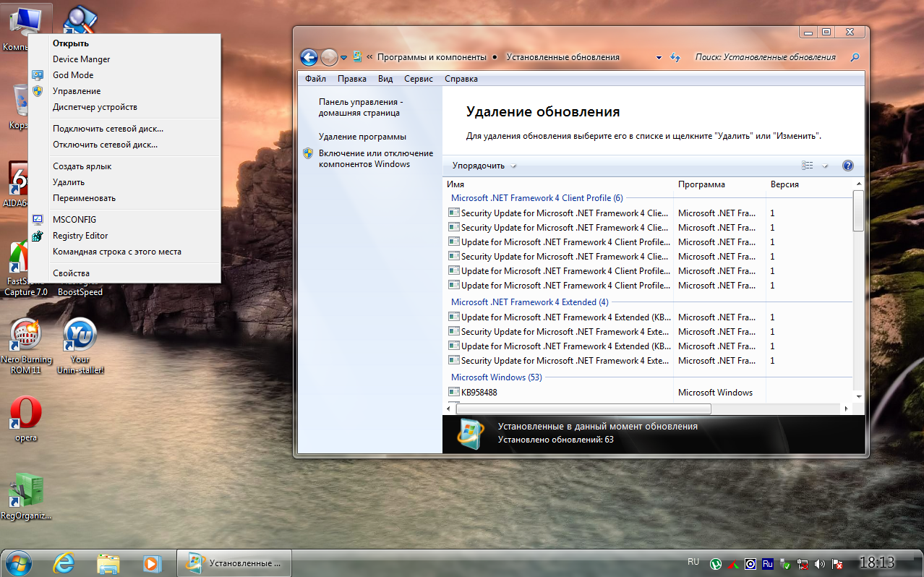
Task: Choose Командная строка с этого места
Action: [x=124, y=252]
